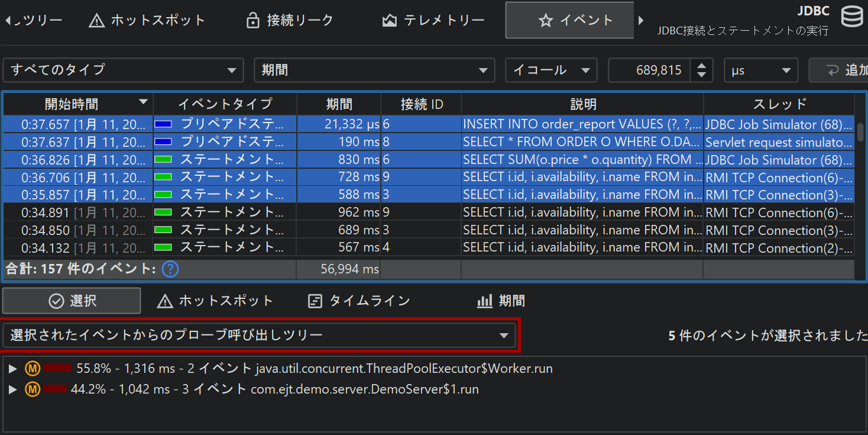Open the upper ホットスポット tab
The width and height of the screenshot is (868, 435).
coord(147,21)
